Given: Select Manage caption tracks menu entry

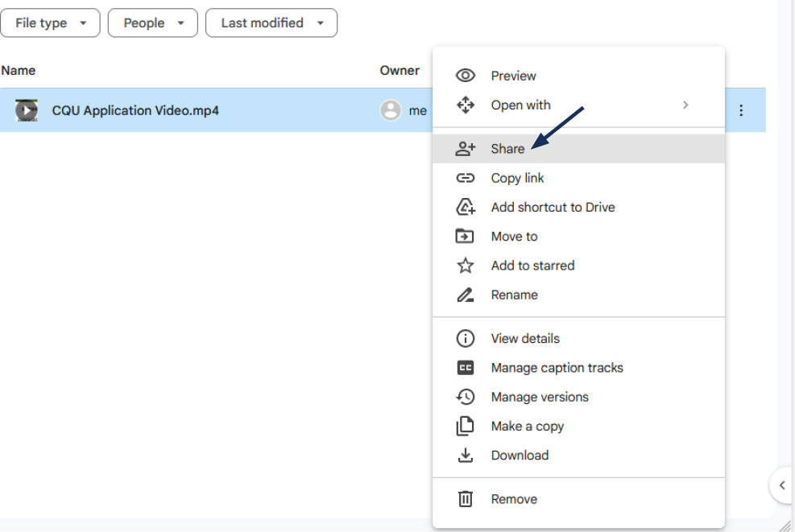Looking at the screenshot, I should coord(557,368).
